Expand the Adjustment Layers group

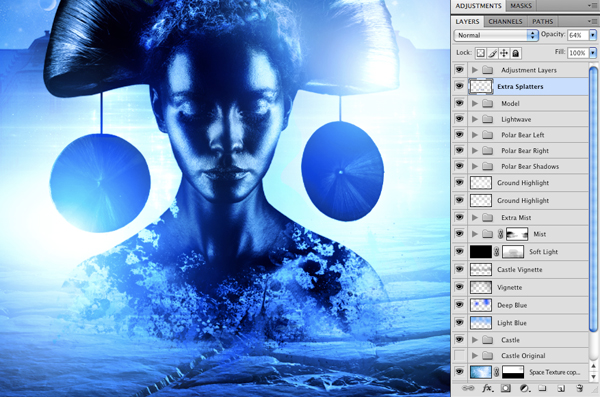(474, 70)
